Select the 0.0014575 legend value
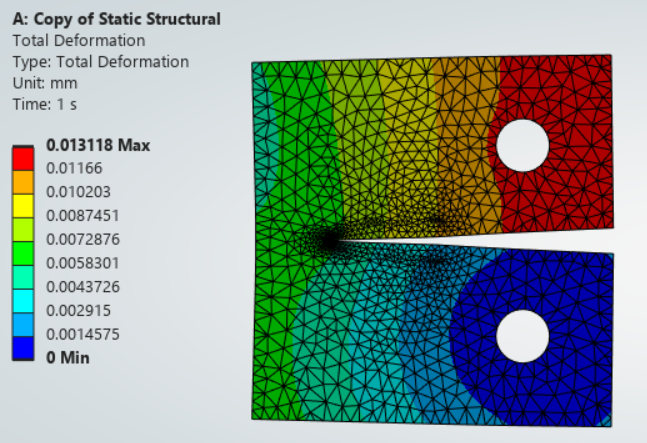This screenshot has width=647, height=443. [83, 334]
